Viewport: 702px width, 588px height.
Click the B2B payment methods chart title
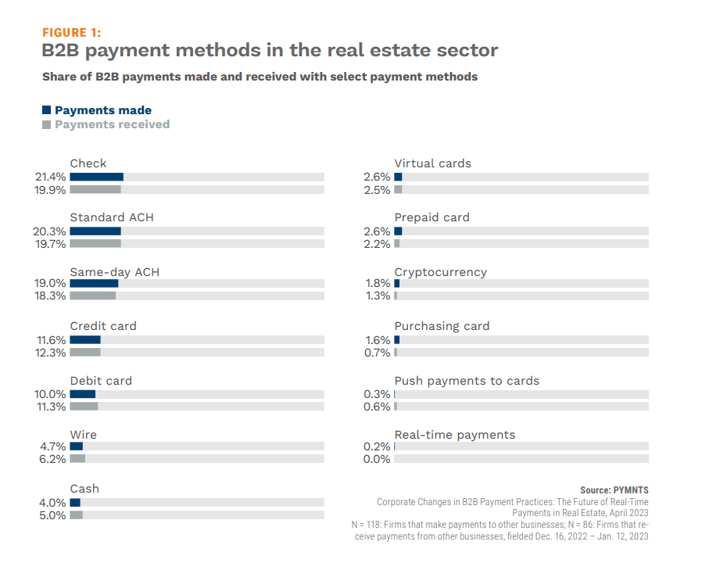[x=270, y=51]
